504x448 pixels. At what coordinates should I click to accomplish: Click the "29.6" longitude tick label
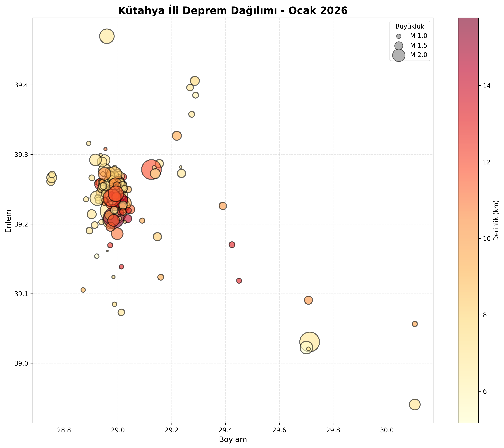click(279, 430)
